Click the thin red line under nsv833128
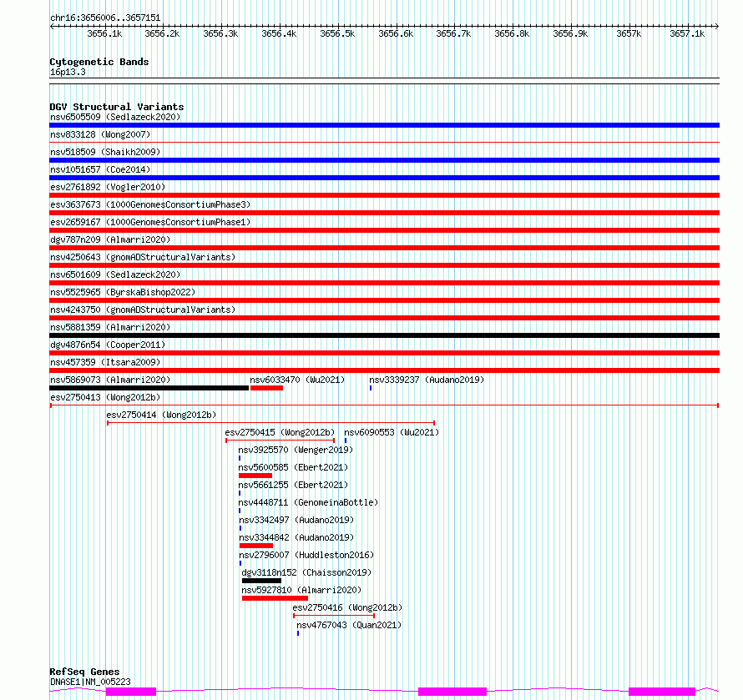This screenshot has width=743, height=700. click(x=384, y=142)
